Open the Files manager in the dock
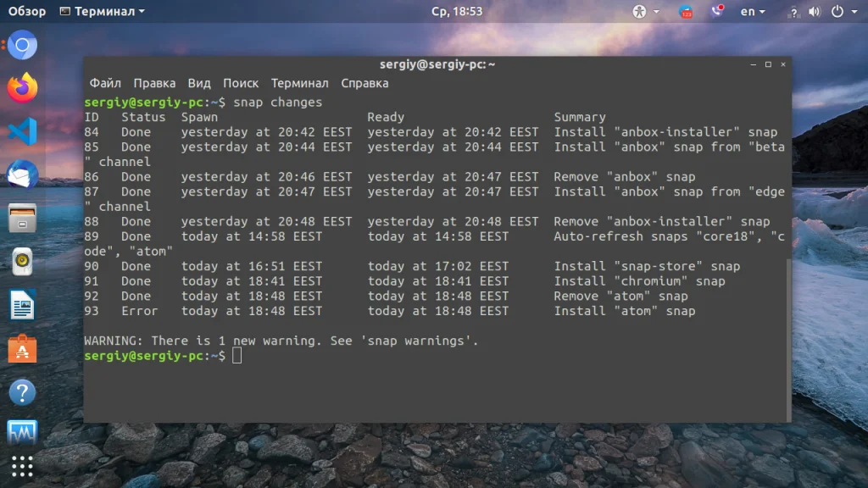This screenshot has height=488, width=868. pyautogui.click(x=22, y=218)
